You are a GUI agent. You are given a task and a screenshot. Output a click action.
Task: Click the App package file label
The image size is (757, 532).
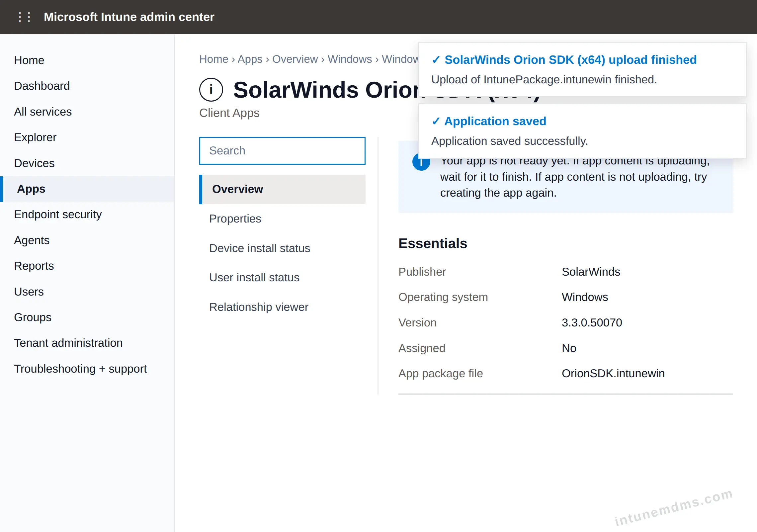coord(441,373)
